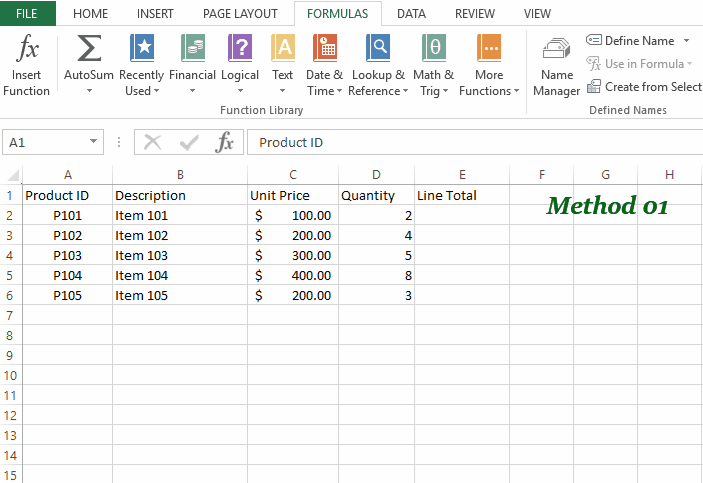Expand the Text functions dropdown arrow

tap(282, 91)
